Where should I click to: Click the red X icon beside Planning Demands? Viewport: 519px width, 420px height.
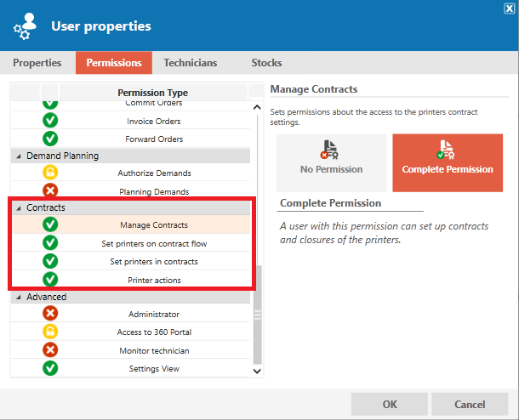pos(50,190)
